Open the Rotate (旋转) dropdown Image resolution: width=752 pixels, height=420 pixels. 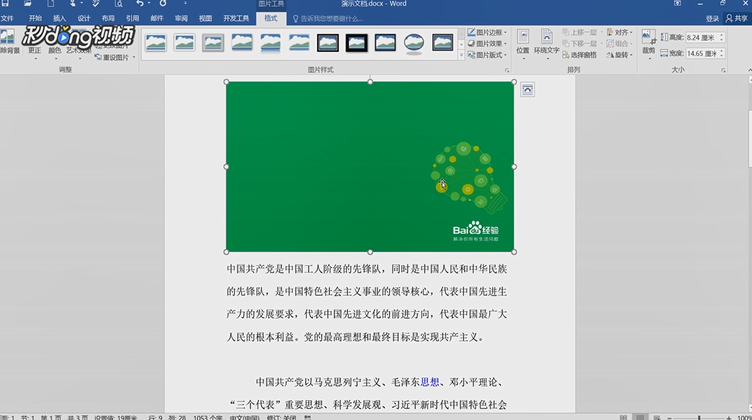coord(620,55)
